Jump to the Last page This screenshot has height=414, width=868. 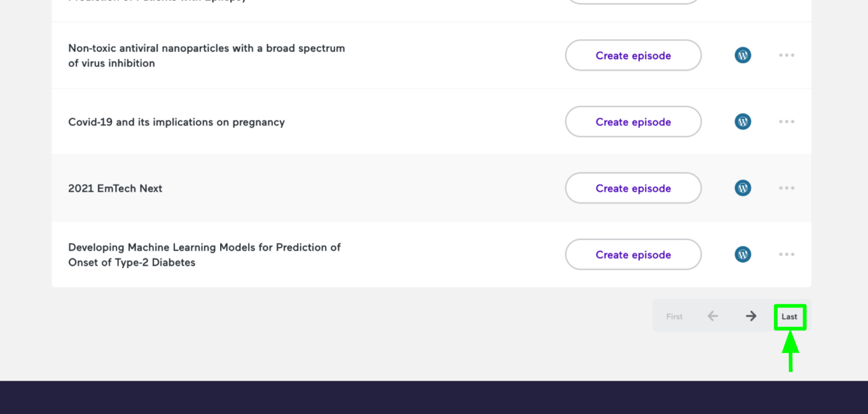[x=789, y=317]
